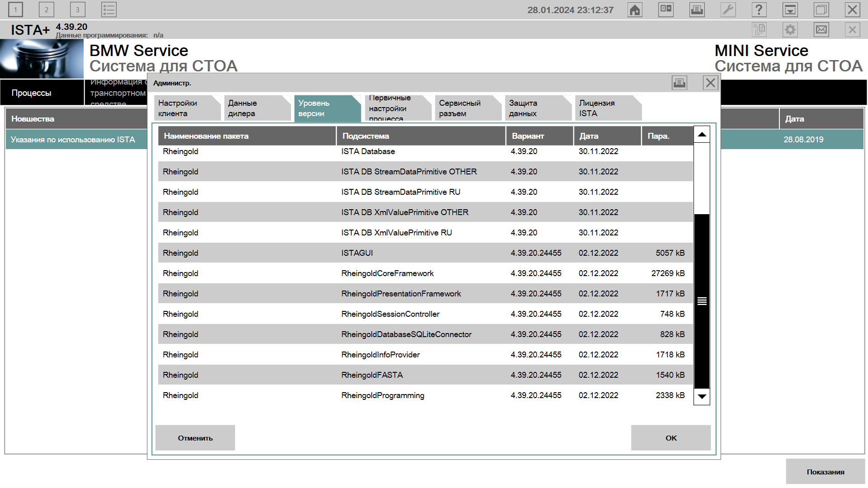This screenshot has height=488, width=868.
Task: Open the Защита данных tab
Action: [538, 108]
